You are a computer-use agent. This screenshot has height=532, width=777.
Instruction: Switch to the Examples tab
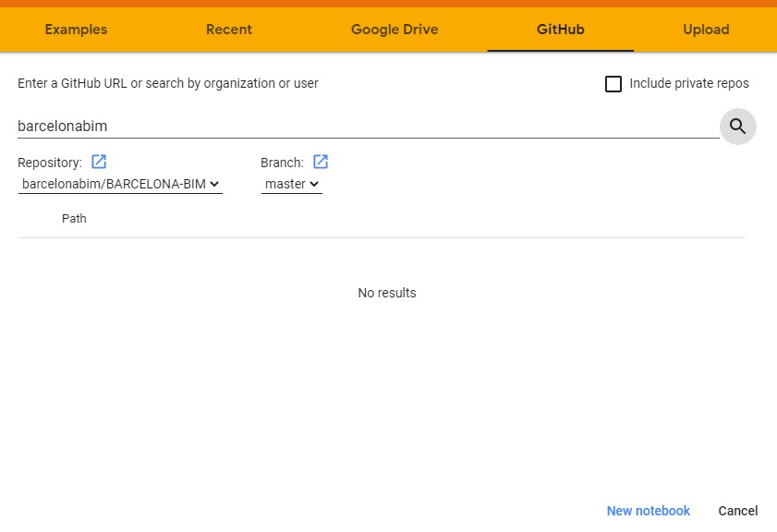click(x=76, y=30)
